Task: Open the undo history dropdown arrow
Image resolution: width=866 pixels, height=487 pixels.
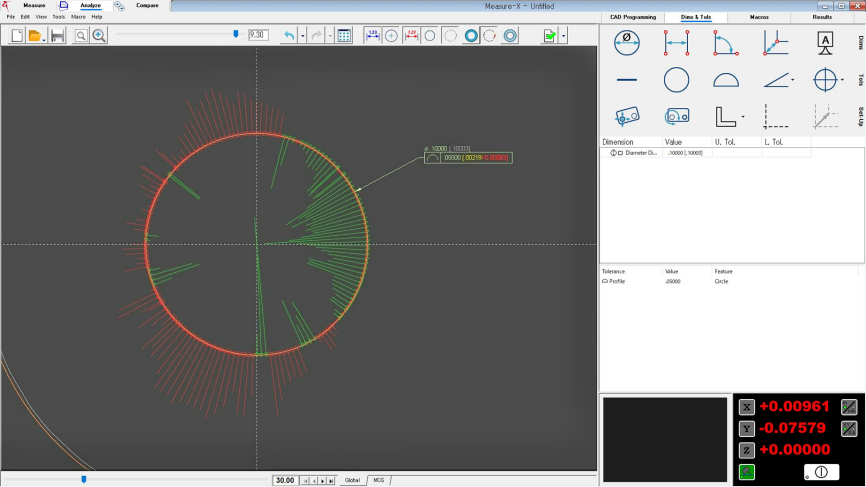Action: pyautogui.click(x=303, y=36)
